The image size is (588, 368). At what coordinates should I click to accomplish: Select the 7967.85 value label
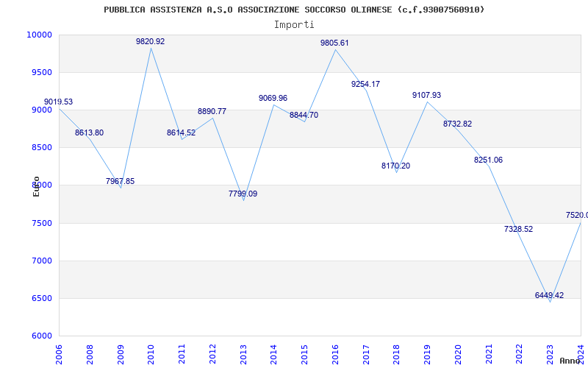(120, 181)
